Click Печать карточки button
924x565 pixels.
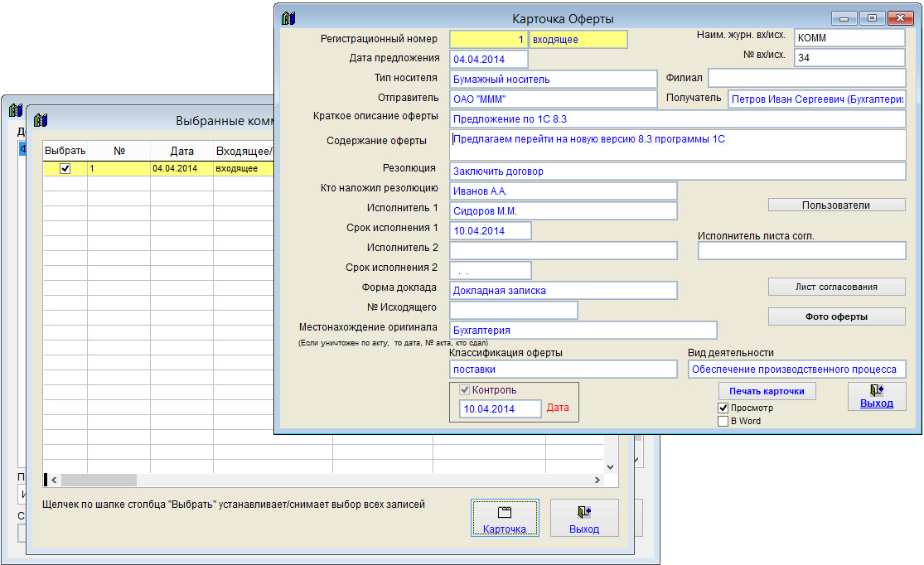(767, 391)
